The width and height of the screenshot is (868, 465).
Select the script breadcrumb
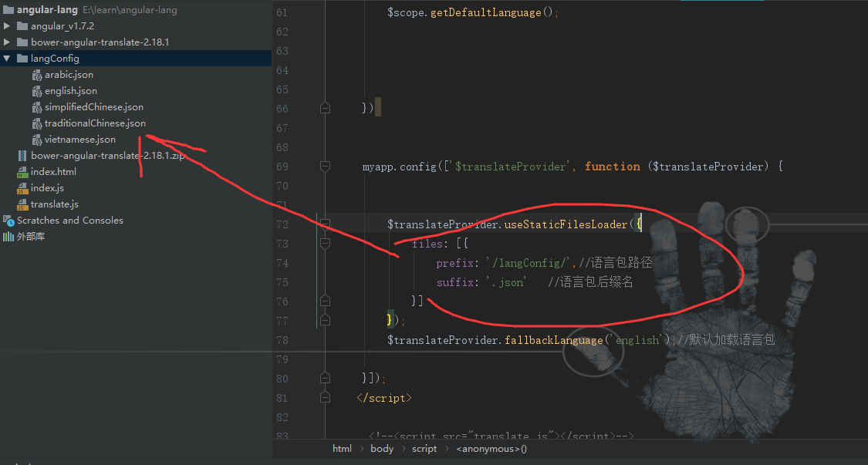click(x=424, y=449)
